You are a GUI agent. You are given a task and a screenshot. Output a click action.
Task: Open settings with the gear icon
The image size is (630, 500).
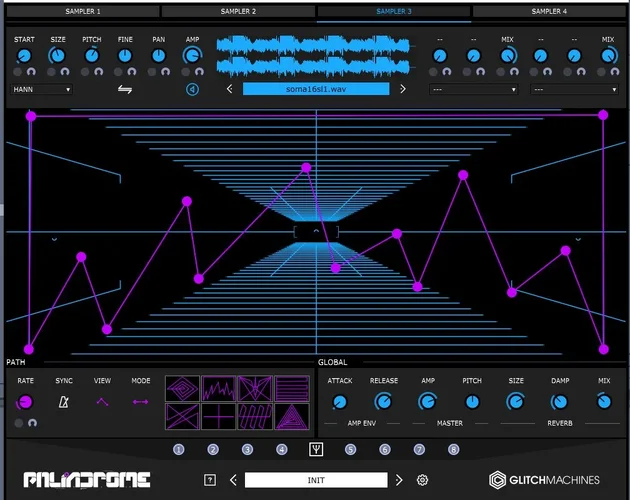[422, 480]
